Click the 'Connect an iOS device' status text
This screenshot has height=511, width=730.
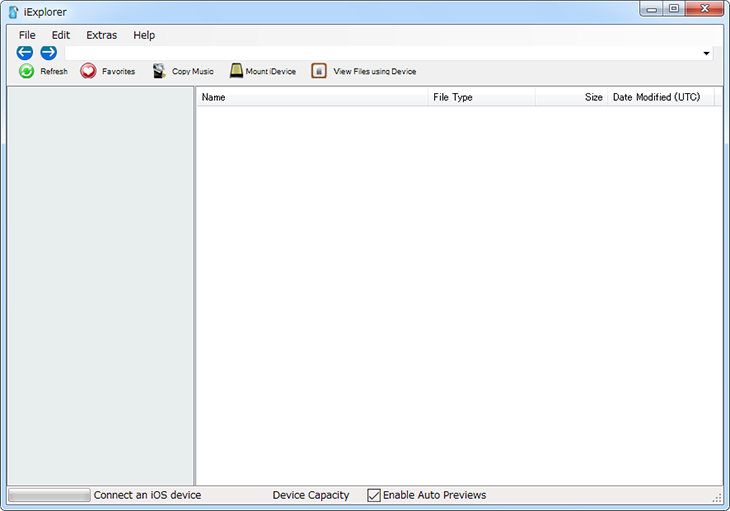[148, 495]
